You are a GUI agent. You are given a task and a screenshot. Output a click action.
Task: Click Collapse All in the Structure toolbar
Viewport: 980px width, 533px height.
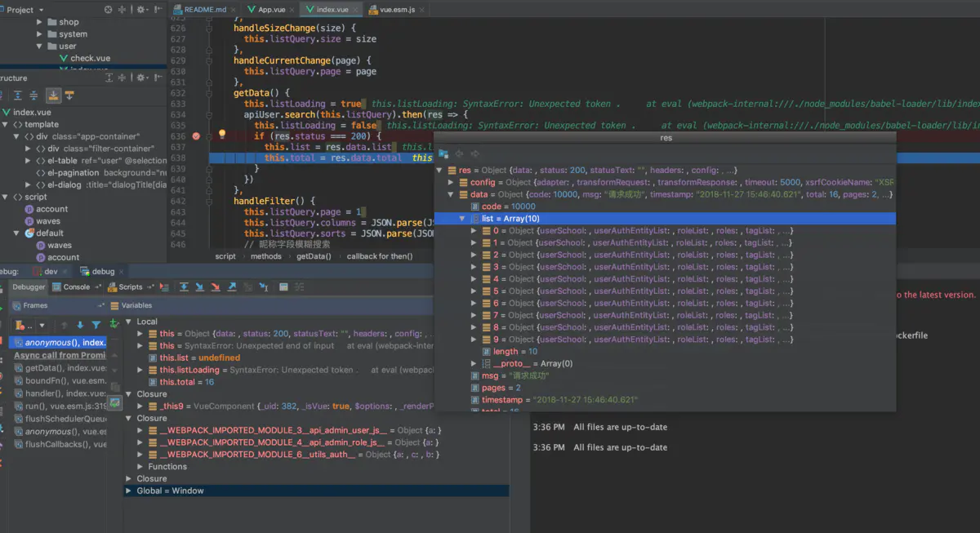click(x=34, y=95)
